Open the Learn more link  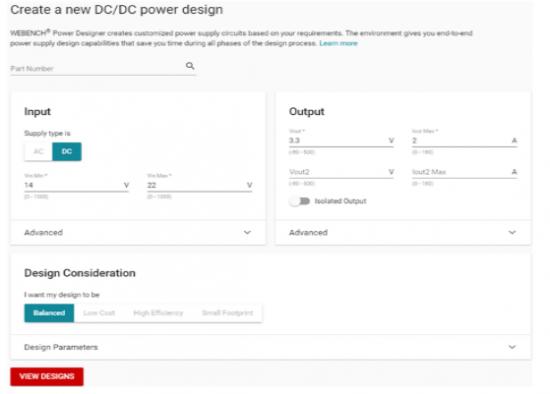click(338, 43)
